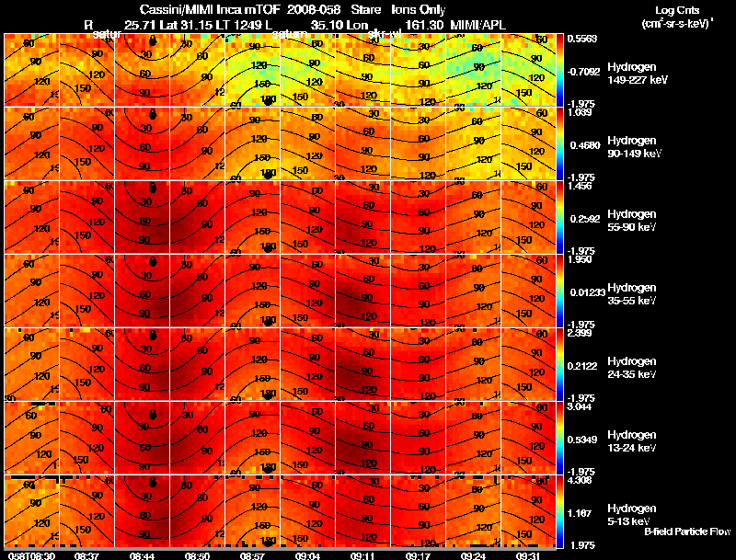
Task: Click the '3.044' colorbar maximum value
Action: click(580, 406)
